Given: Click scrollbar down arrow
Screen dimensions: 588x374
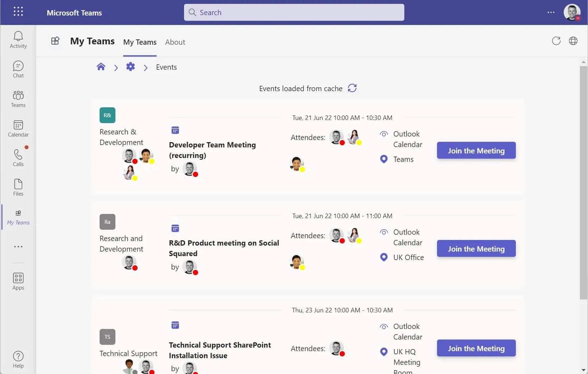Looking at the screenshot, I should pyautogui.click(x=583, y=370).
